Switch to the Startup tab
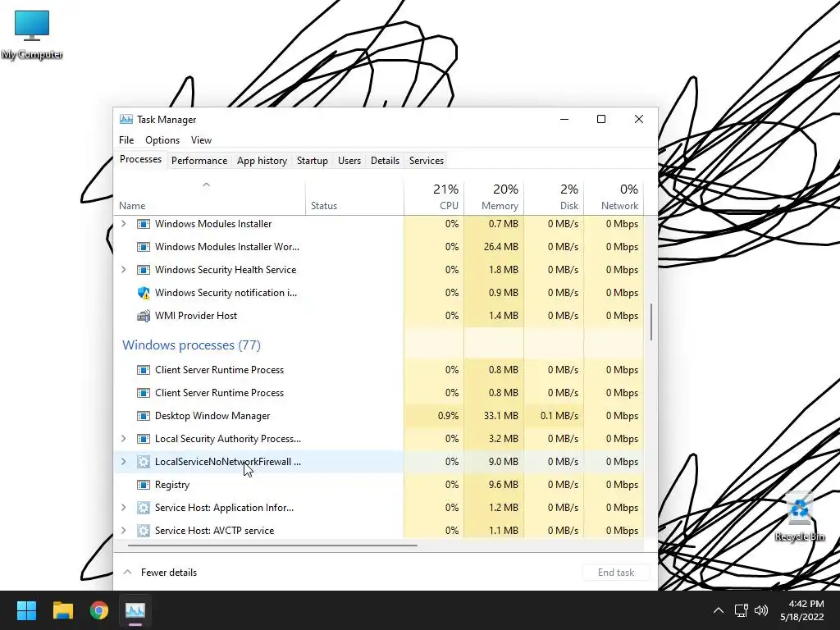840x630 pixels. [313, 161]
